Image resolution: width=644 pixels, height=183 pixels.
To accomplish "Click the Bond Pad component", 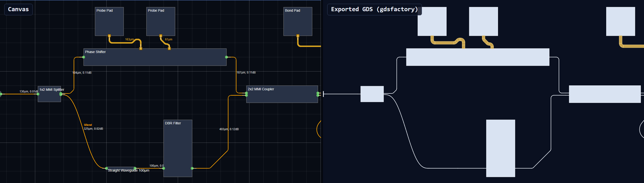I will [x=298, y=21].
